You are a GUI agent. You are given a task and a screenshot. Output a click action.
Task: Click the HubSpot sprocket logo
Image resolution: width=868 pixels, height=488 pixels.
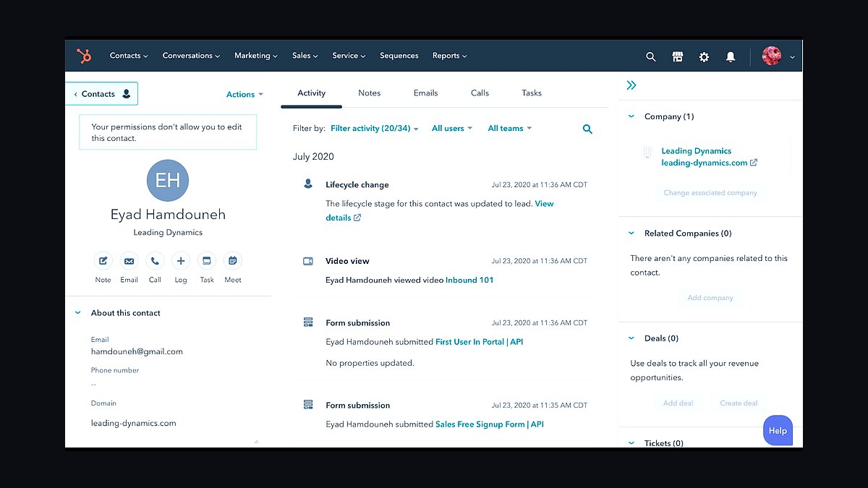click(84, 56)
